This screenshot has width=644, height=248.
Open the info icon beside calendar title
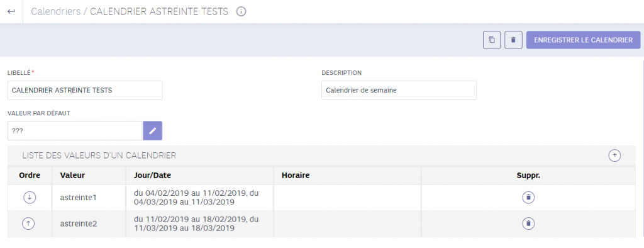pos(241,11)
